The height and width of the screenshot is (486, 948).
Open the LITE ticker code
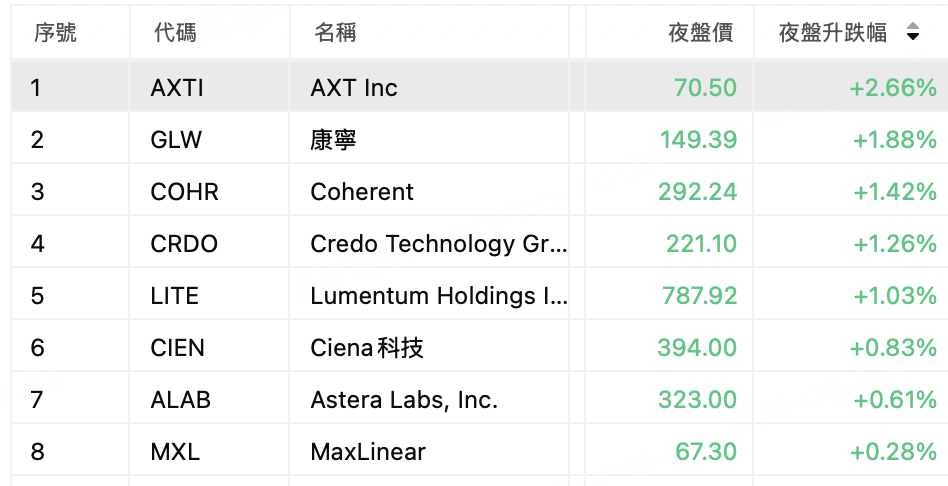click(x=174, y=296)
